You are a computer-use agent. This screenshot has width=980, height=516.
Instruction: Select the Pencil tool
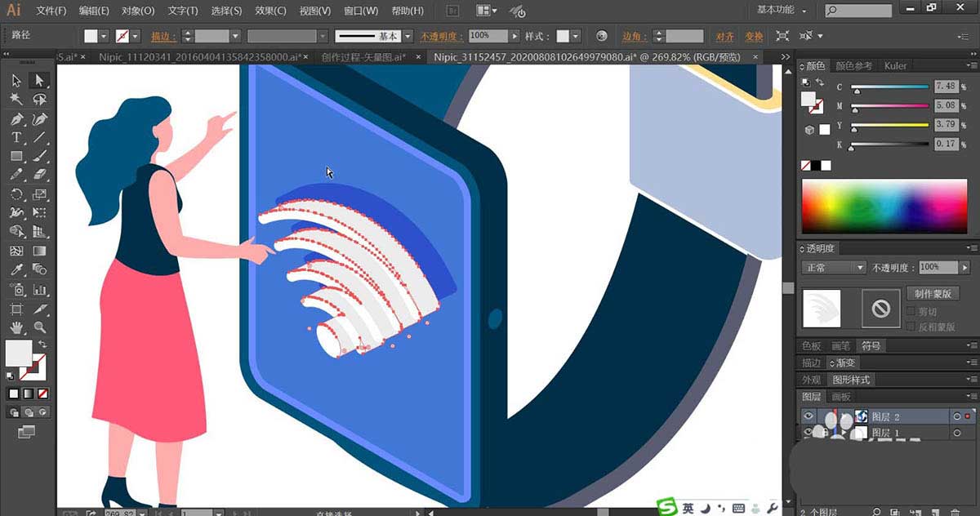16,176
